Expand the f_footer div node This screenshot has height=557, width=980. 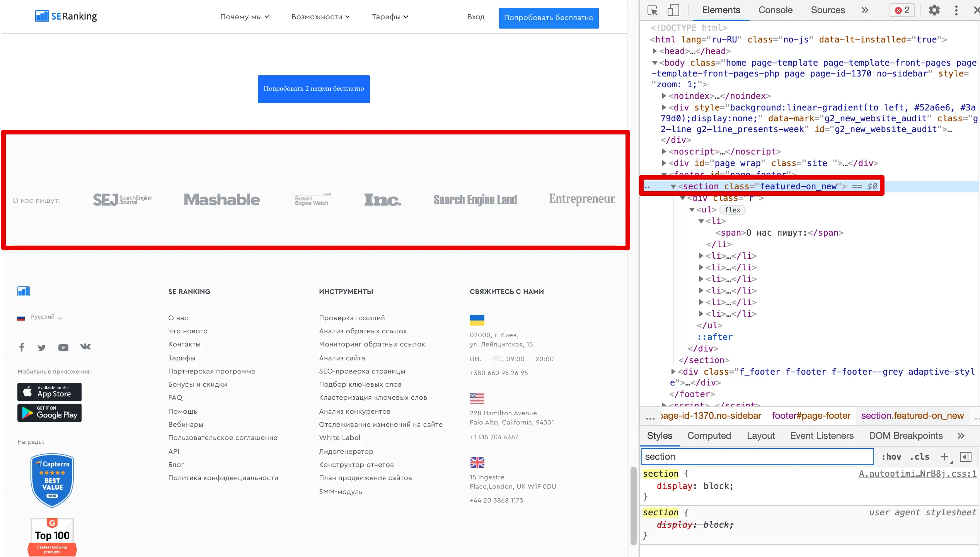[x=673, y=372]
